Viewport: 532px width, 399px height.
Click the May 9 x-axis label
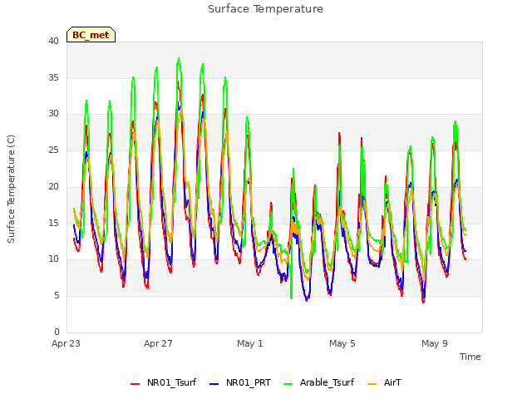(x=435, y=343)
